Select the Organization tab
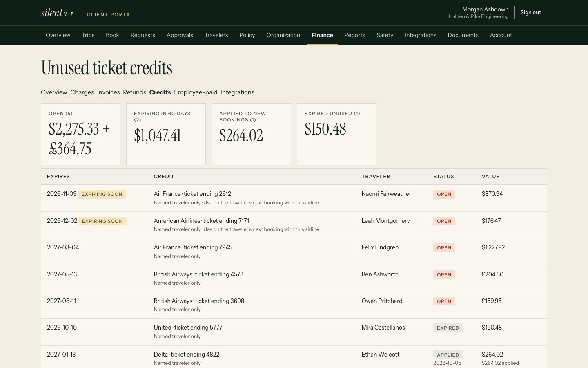The height and width of the screenshot is (368, 588). (x=283, y=35)
